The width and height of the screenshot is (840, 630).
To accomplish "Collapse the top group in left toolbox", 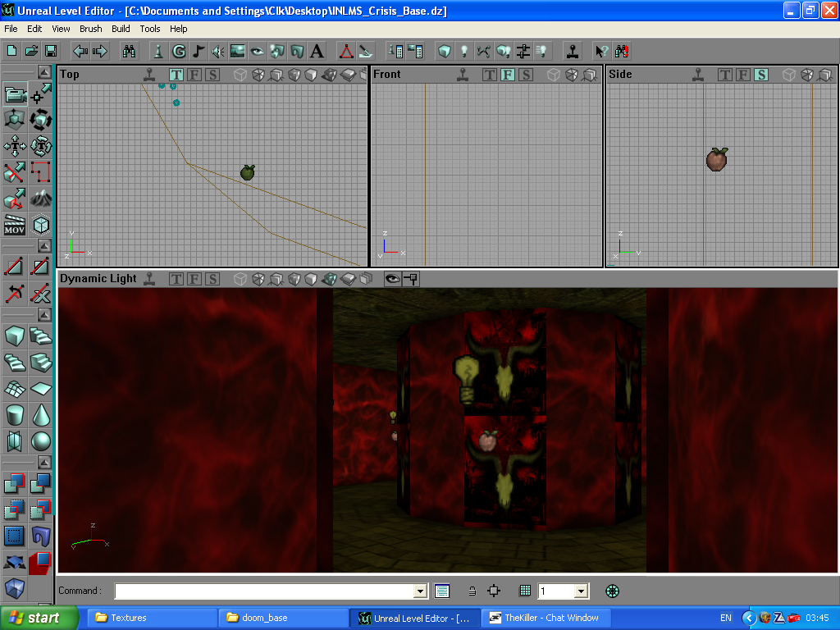I will click(x=44, y=72).
